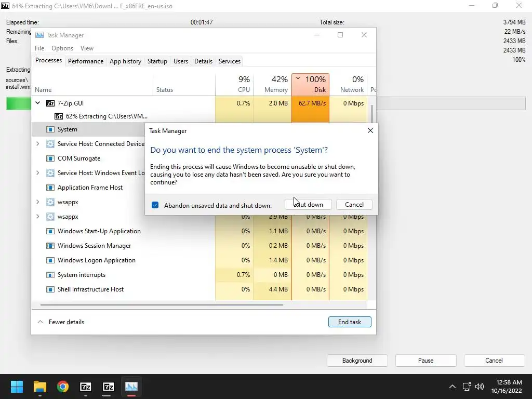Click the network icon in system tray
Screen dimensions: 532x399
click(x=467, y=387)
